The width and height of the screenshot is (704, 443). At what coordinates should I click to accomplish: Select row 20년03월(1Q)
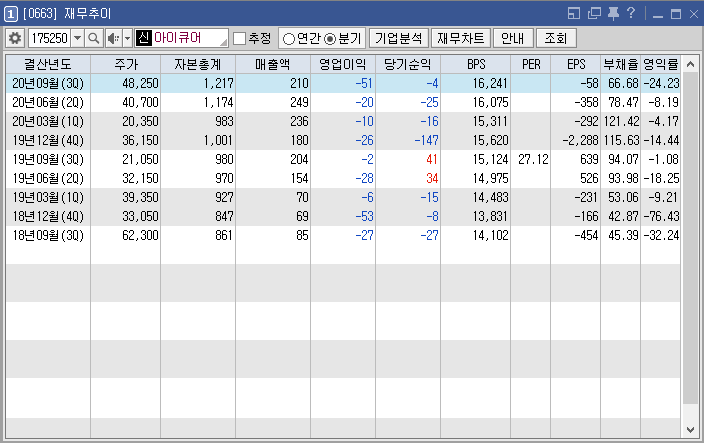pyautogui.click(x=343, y=122)
